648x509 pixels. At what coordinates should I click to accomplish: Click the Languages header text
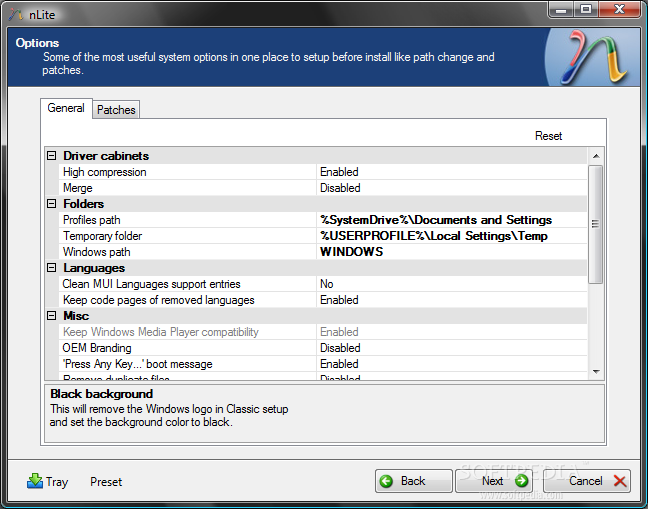94,268
